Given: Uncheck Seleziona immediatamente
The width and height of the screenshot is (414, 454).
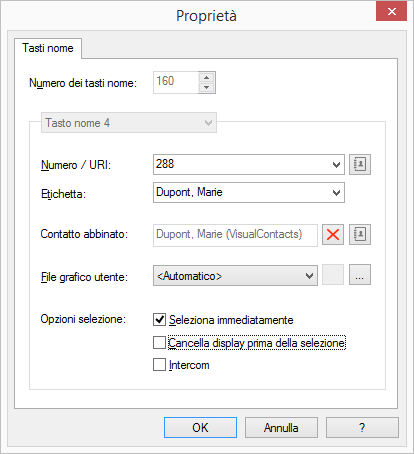Looking at the screenshot, I should (x=159, y=319).
